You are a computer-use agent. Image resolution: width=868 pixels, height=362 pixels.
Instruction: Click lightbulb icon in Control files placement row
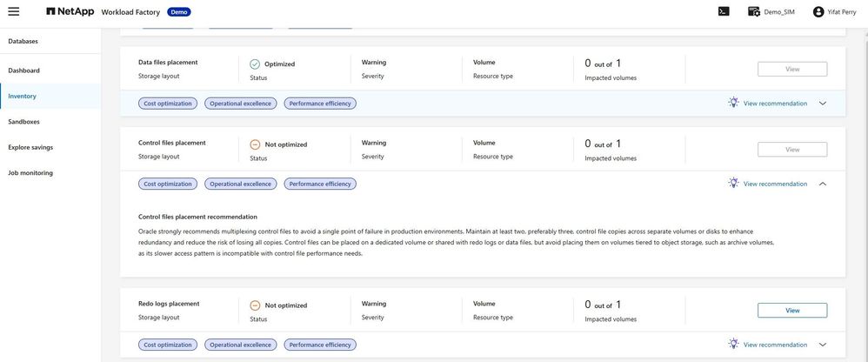[734, 184]
